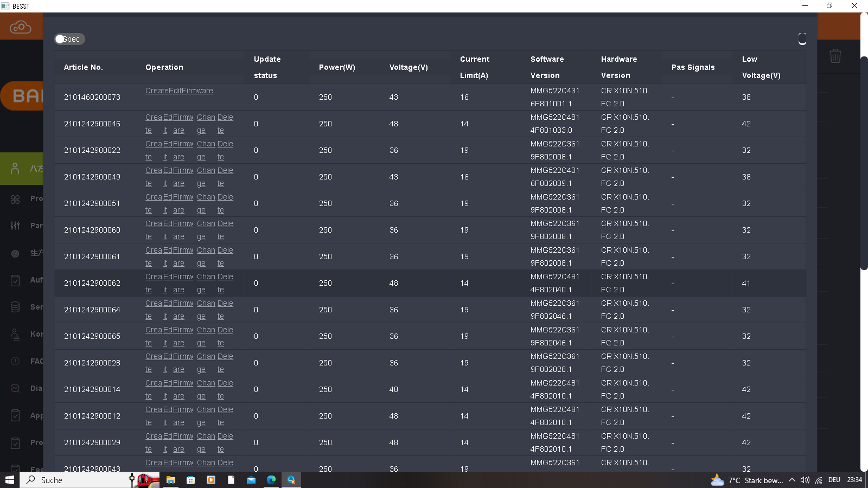Click the 'DEU' language indicator

[x=834, y=480]
